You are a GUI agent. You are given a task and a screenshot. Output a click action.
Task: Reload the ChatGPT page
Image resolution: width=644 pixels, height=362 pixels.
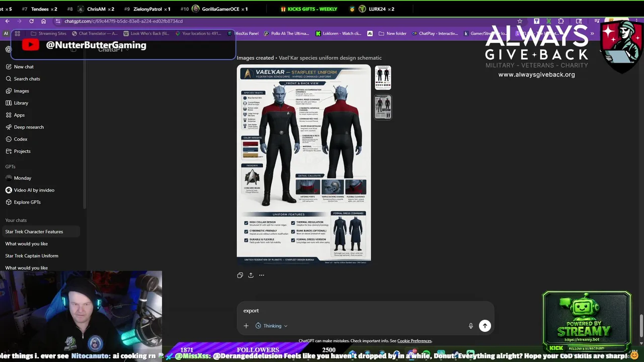point(31,21)
